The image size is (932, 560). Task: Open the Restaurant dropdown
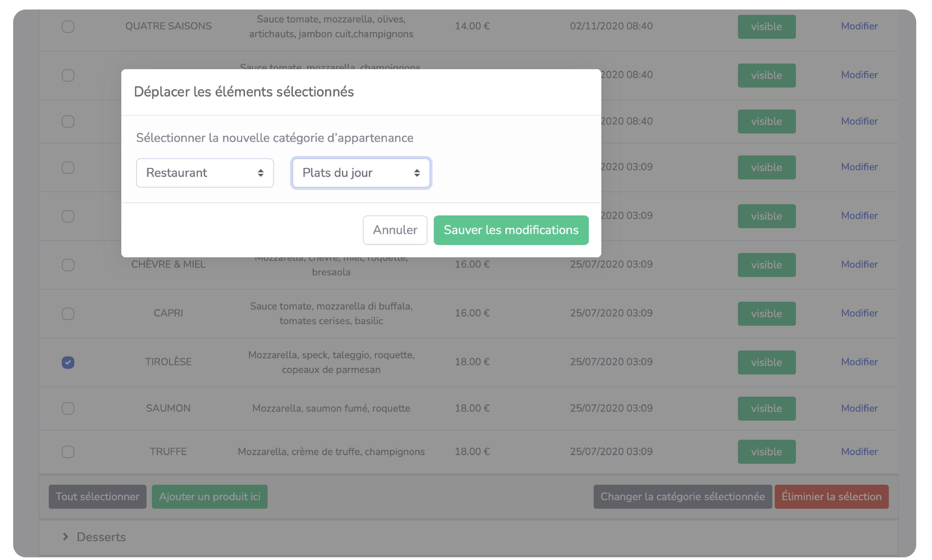pos(205,173)
